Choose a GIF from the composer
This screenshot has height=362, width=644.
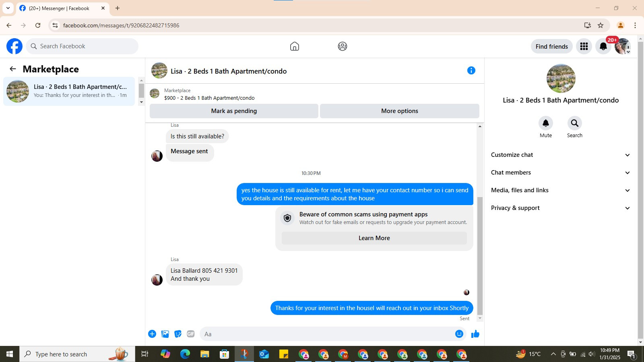[x=191, y=334]
